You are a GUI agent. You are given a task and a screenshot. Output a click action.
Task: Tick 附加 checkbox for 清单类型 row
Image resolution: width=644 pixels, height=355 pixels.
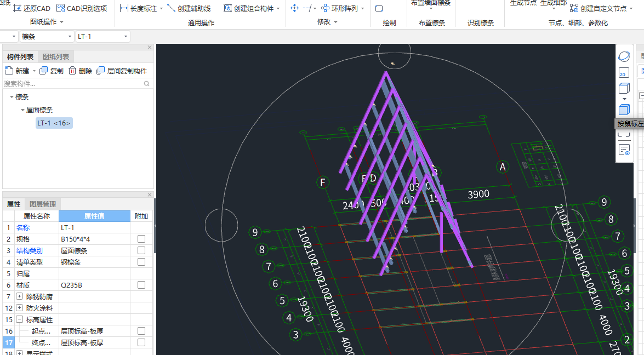141,262
